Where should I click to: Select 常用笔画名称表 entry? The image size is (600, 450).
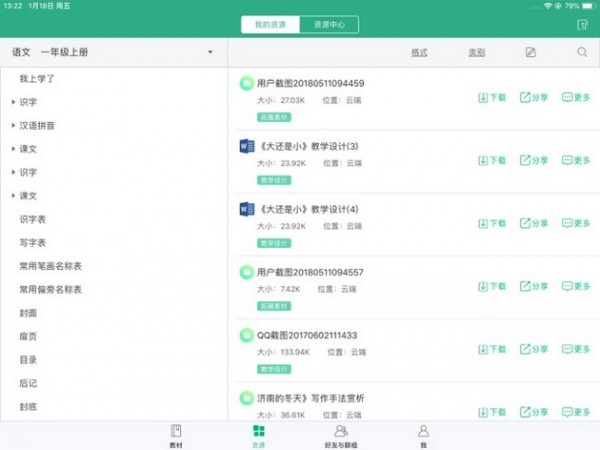[x=51, y=266]
